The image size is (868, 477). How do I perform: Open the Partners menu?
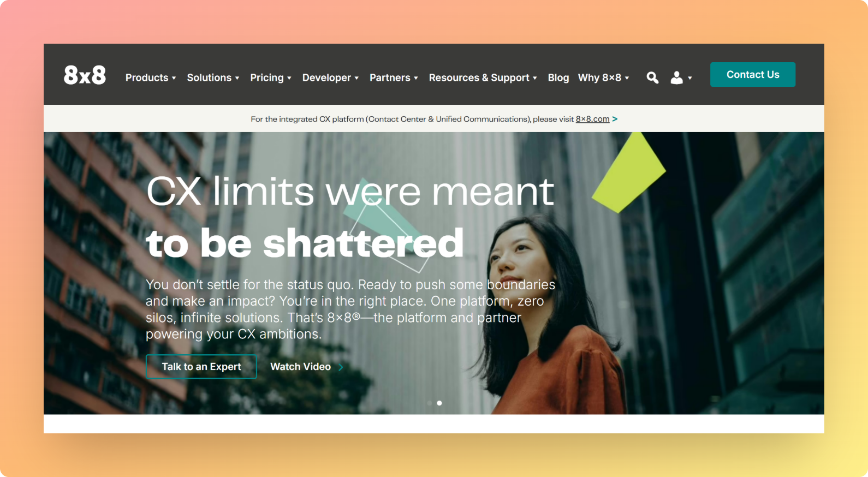394,77
